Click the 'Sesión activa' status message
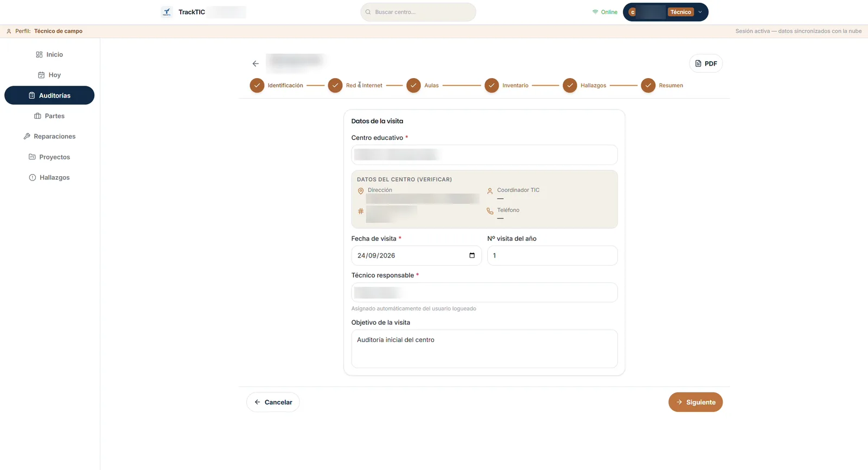The width and height of the screenshot is (868, 470). point(799,31)
